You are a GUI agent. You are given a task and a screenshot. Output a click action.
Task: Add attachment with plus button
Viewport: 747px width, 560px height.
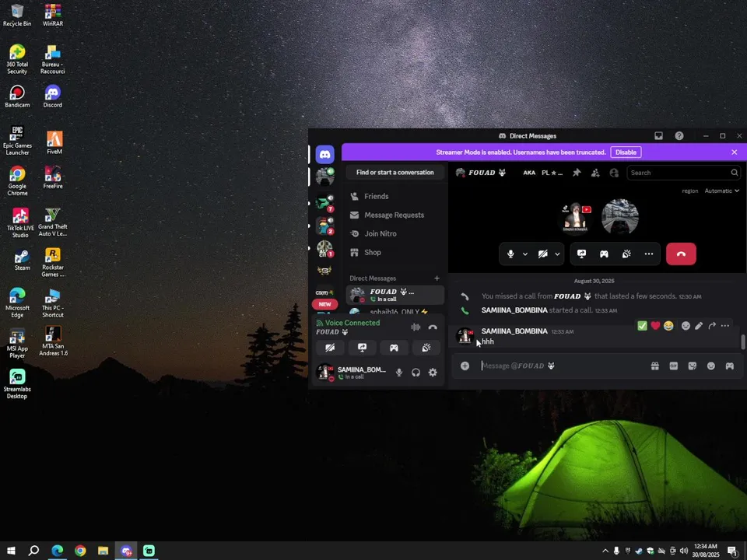[x=465, y=366]
